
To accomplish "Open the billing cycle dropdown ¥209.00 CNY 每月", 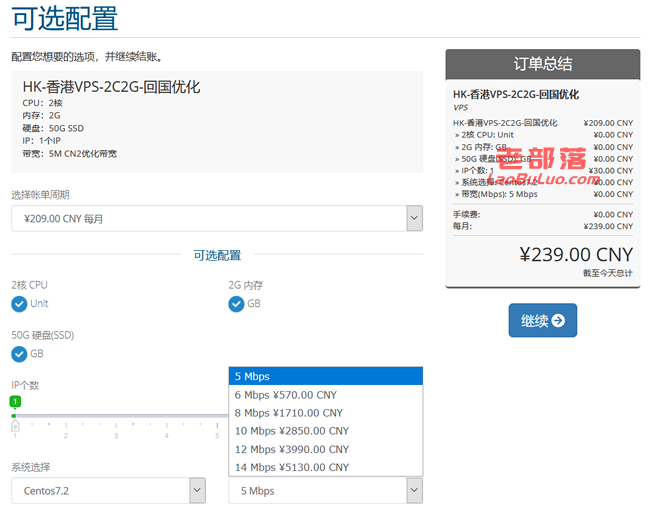I will (x=217, y=218).
